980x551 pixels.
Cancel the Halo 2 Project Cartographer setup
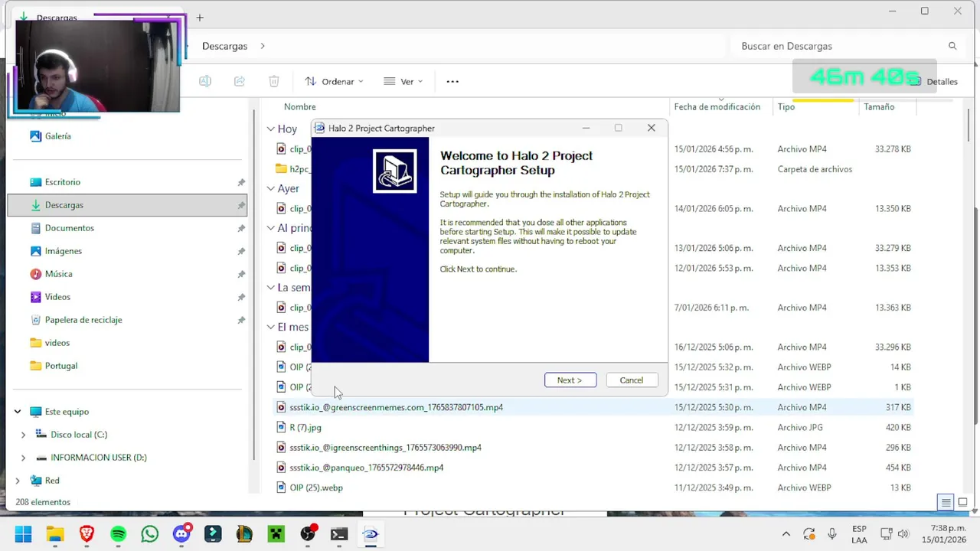[x=632, y=380]
